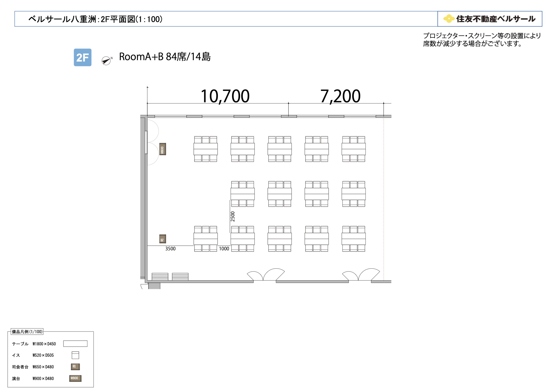Image resolution: width=555 pixels, height=392 pixels.
Task: Click the '10,700' dimension label
Action: click(x=225, y=96)
